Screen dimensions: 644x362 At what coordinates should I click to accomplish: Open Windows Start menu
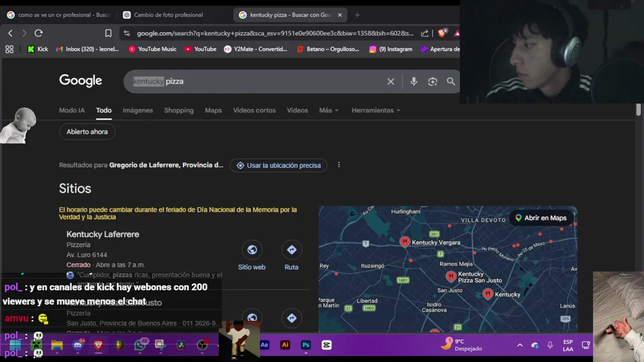tap(15, 345)
